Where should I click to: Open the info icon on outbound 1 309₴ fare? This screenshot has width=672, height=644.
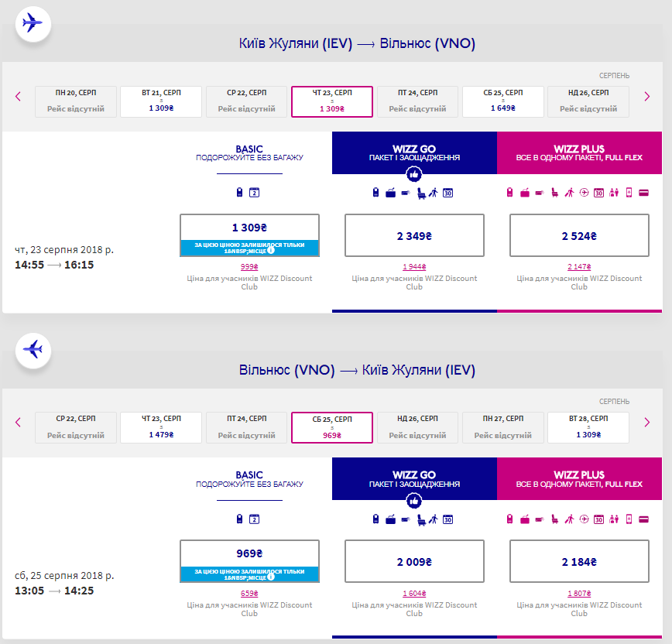tap(271, 250)
